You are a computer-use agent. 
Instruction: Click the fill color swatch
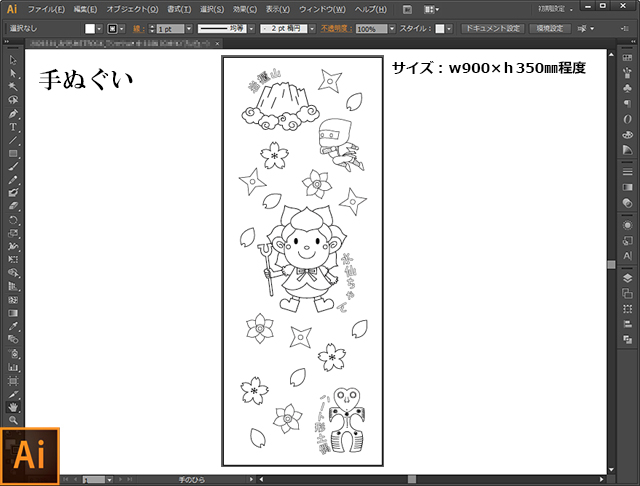tap(90, 29)
